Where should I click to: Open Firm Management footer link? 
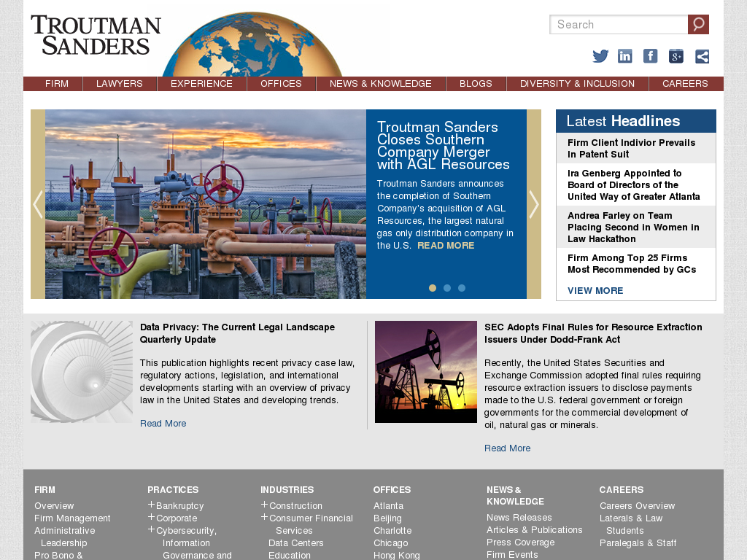[x=72, y=518]
